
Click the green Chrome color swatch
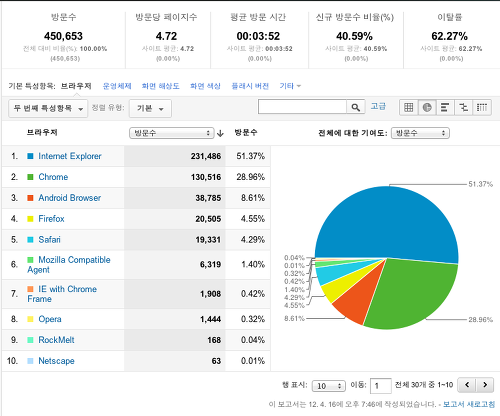(x=30, y=177)
